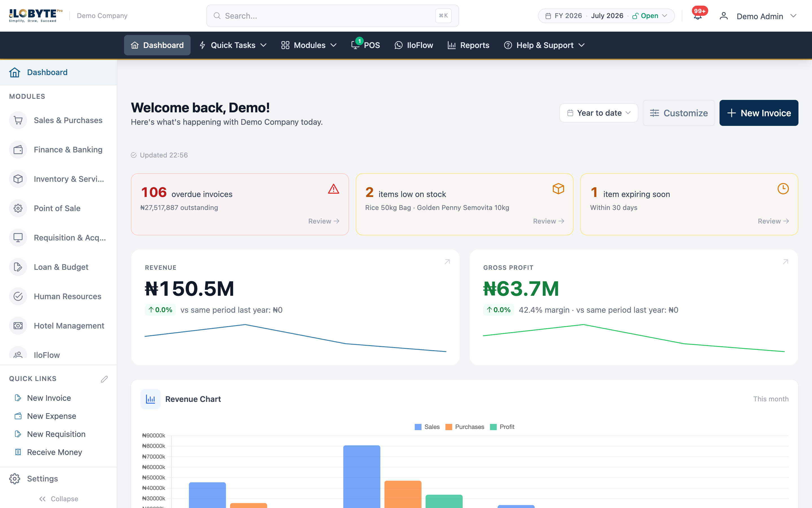Click the New Expense wallet icon
Screen dimensions: 812x508
[x=18, y=416]
